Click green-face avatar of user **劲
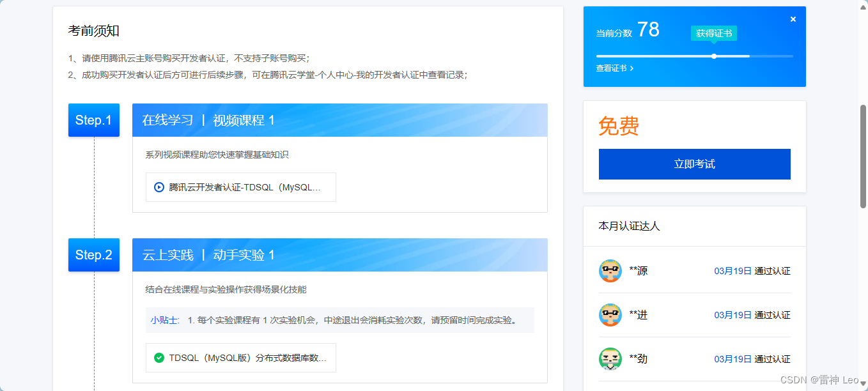Viewport: 868px width, 391px height. (x=610, y=359)
